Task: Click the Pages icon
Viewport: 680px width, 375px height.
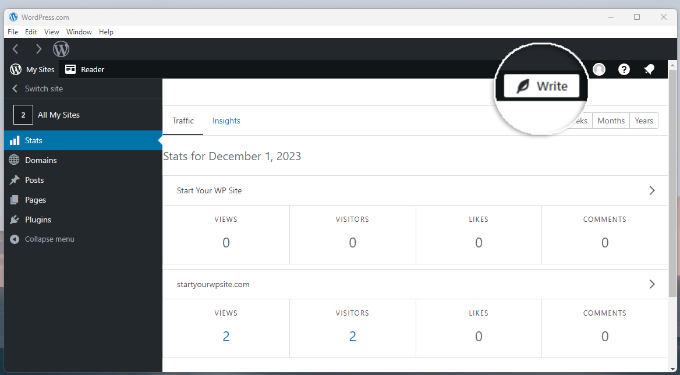Action: point(15,200)
